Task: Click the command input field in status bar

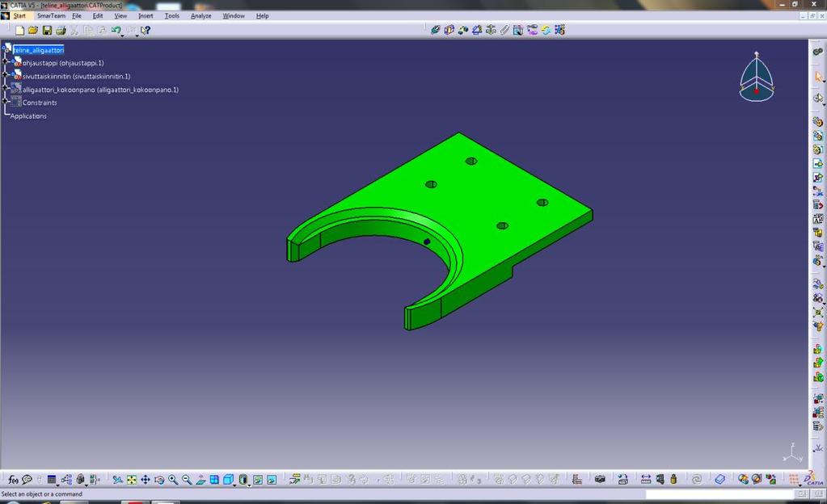Action: (719, 494)
